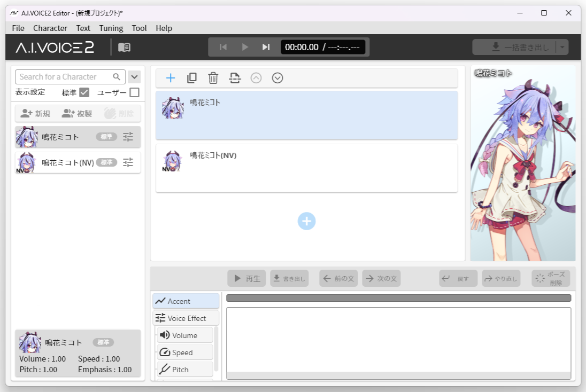The height and width of the screenshot is (392, 586).
Task: Select 鳴花ミコト in the character list
Action: coord(78,137)
